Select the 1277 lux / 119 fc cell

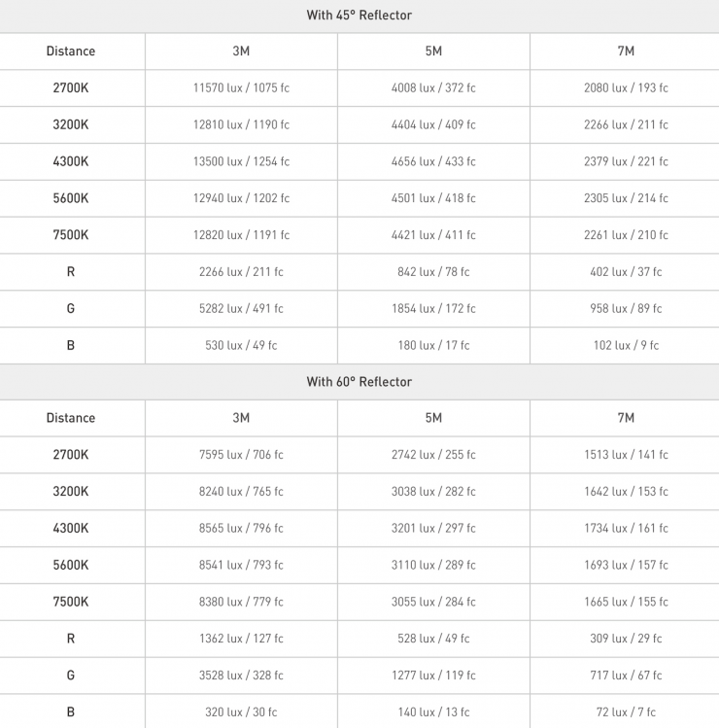point(433,676)
